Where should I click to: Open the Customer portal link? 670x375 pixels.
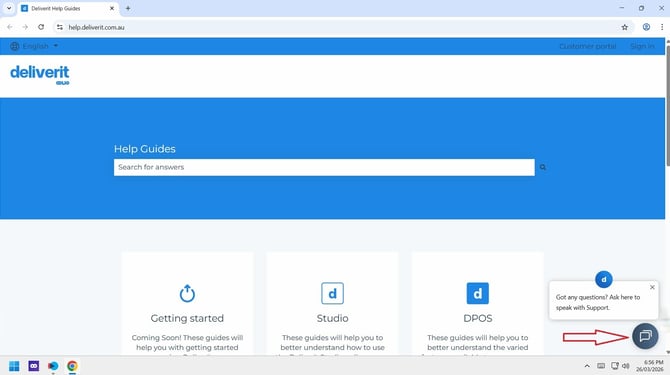click(x=588, y=46)
